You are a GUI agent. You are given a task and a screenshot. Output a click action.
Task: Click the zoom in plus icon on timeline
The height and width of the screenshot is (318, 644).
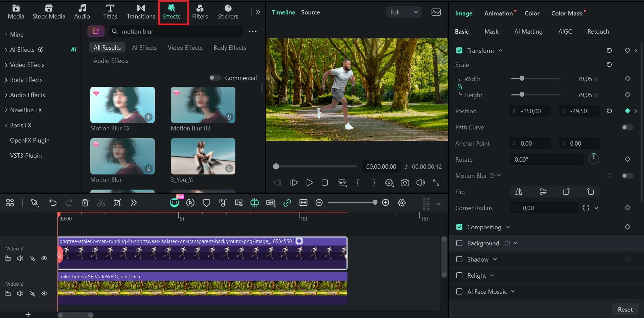[385, 202]
